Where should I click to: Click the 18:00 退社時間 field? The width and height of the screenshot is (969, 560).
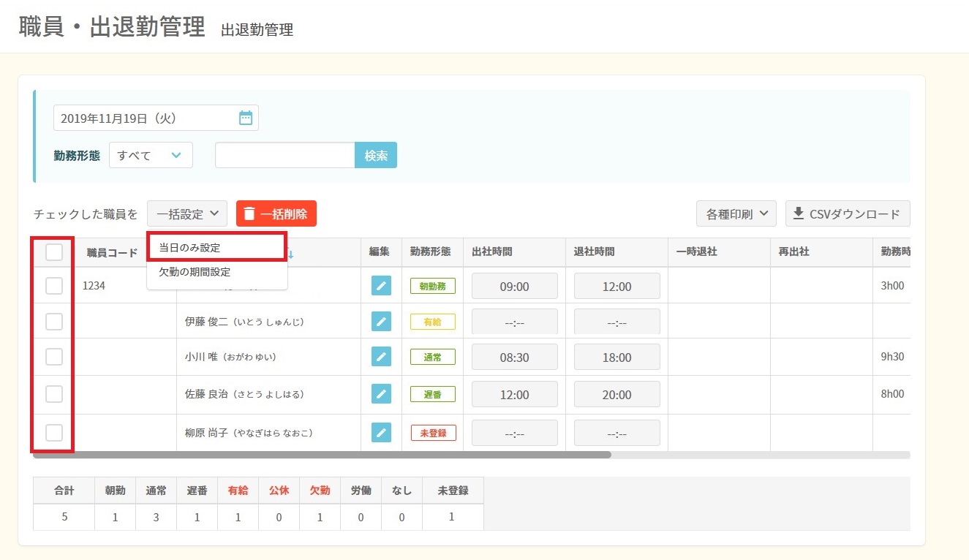click(x=617, y=357)
